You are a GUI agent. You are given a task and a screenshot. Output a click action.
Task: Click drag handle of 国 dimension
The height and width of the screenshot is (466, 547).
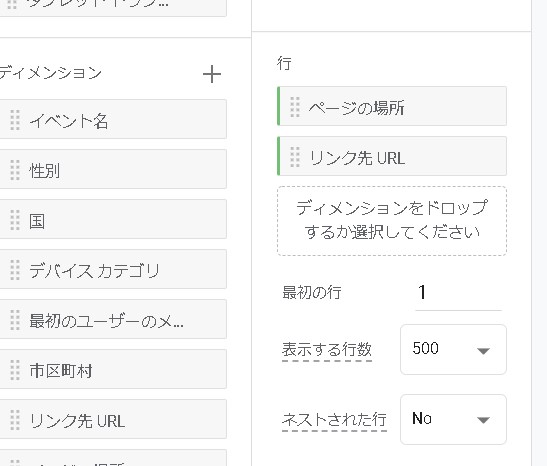[x=15, y=220]
